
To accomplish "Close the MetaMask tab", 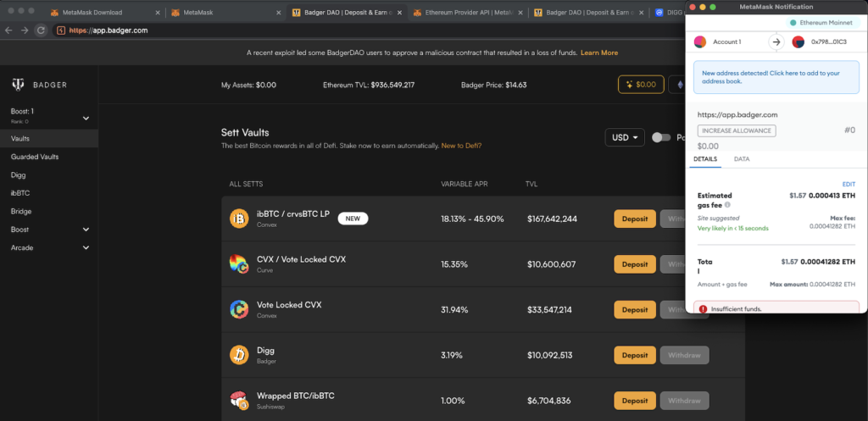I will (278, 12).
